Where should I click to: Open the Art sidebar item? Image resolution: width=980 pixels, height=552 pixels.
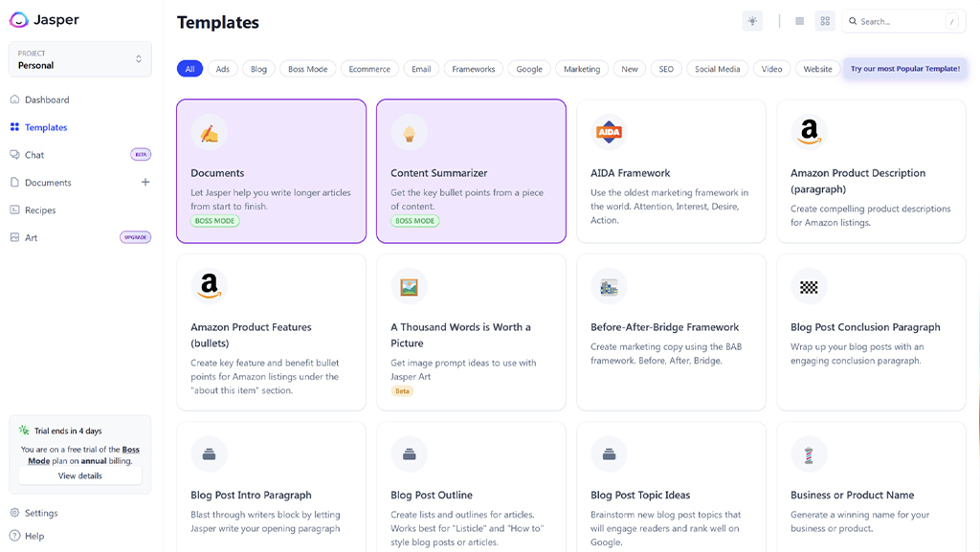32,237
